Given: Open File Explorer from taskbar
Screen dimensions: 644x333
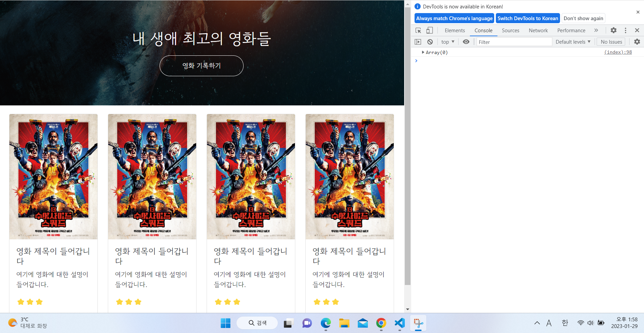Looking at the screenshot, I should [x=344, y=323].
